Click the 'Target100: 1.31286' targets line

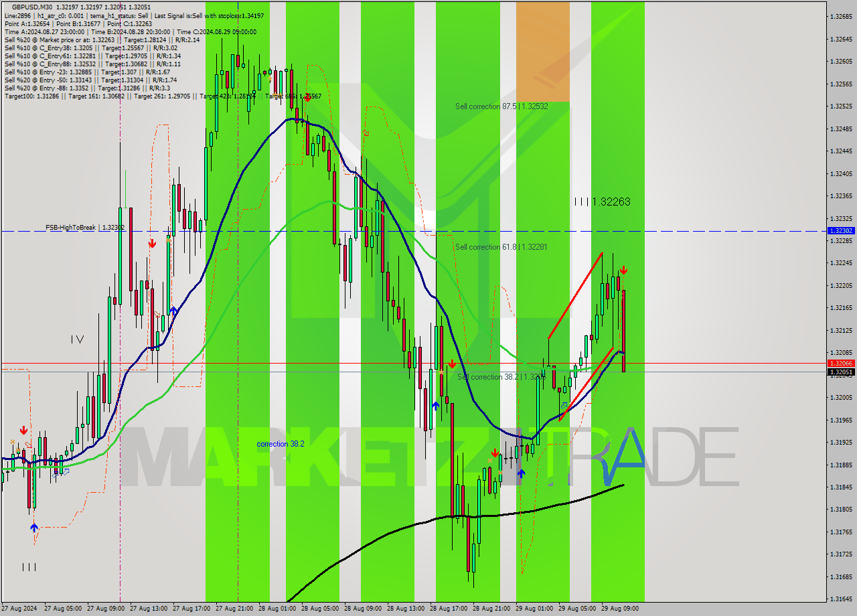(163, 96)
